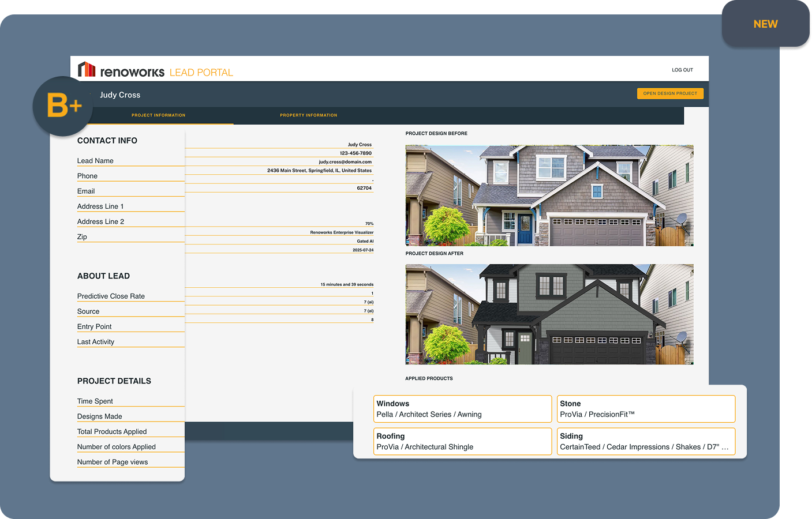Screen dimensions: 812x519
Task: Click the Lead Name label
Action: tap(95, 161)
